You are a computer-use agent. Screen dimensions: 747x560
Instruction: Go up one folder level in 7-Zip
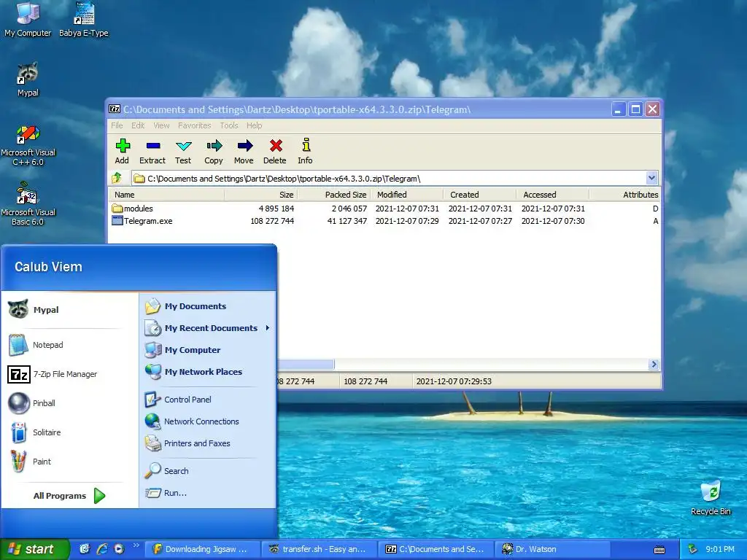(x=117, y=178)
